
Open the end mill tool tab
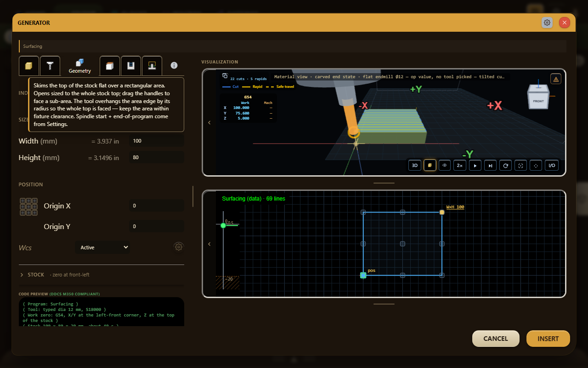(x=50, y=66)
